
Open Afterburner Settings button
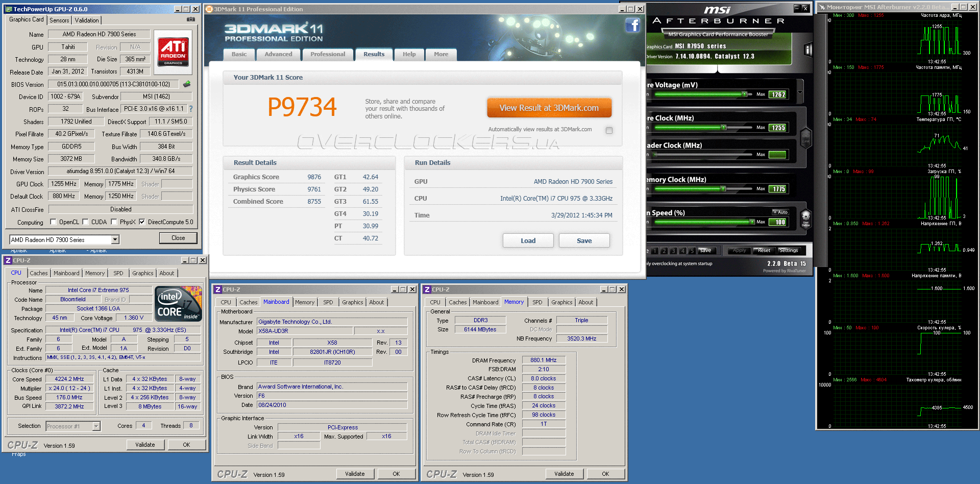pos(789,251)
